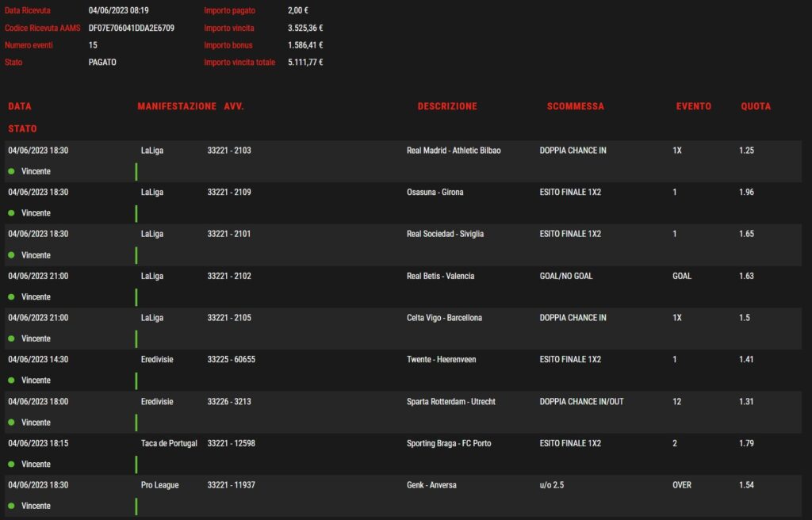Click the green status dot for Real Madrid match
Screen dimensions: 812x520
[11, 171]
